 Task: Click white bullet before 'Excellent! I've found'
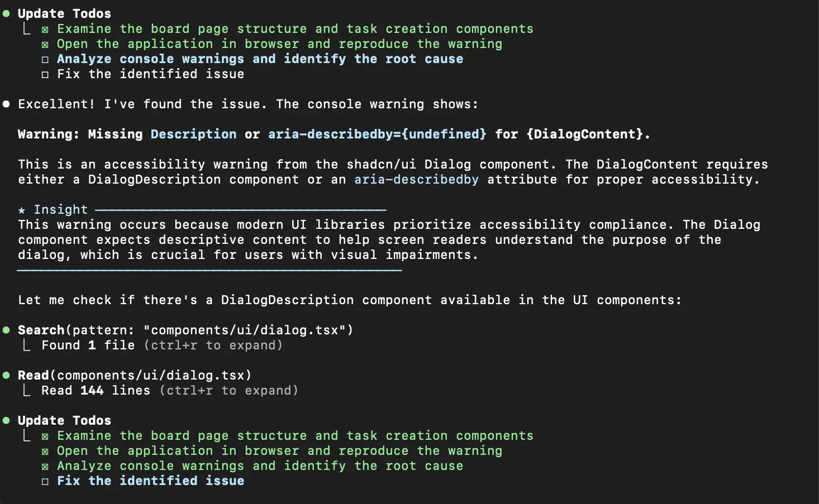6,104
